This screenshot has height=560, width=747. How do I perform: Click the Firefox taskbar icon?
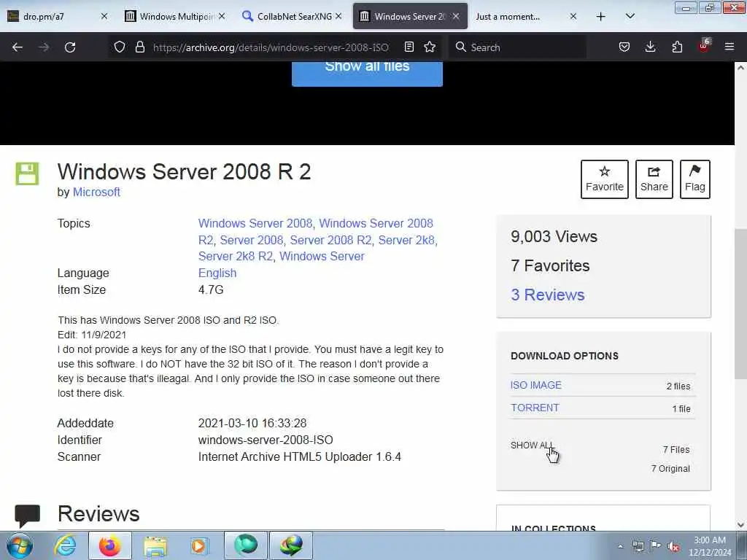110,545
